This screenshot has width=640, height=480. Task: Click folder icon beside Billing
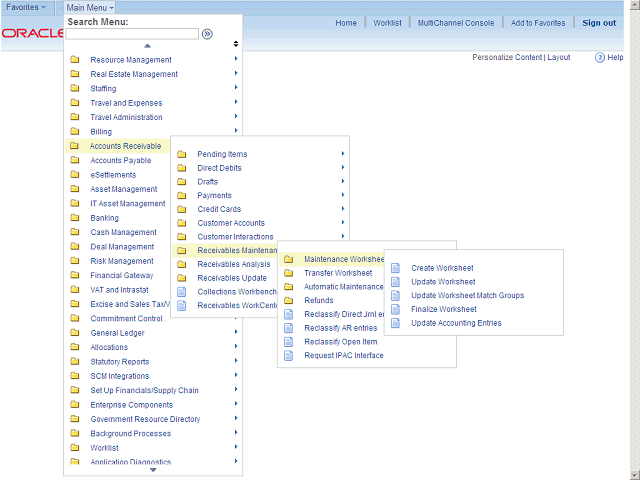click(x=75, y=131)
